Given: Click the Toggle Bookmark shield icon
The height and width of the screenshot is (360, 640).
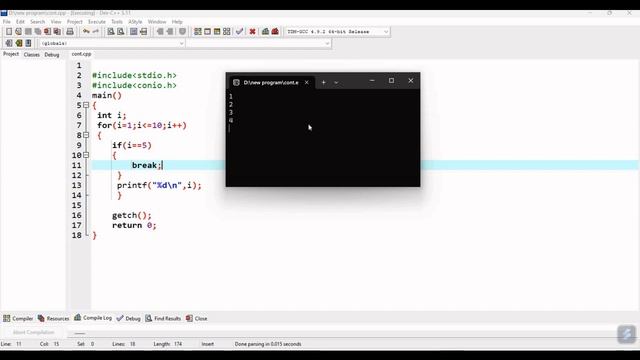Looking at the screenshot, I should [182, 31].
